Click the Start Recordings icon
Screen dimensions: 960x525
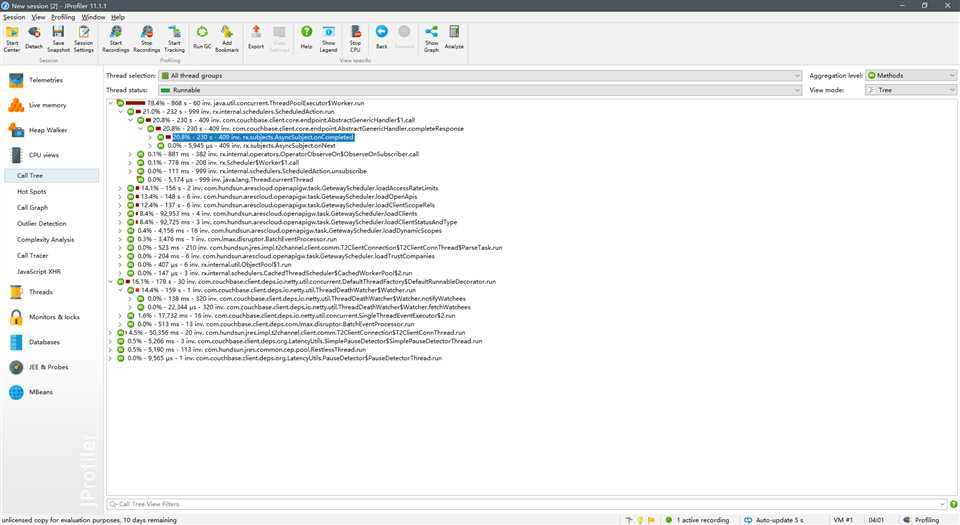[x=116, y=38]
